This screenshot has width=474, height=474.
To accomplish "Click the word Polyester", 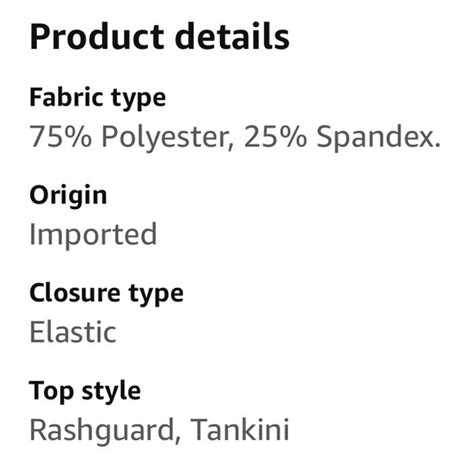I will coord(167,137).
